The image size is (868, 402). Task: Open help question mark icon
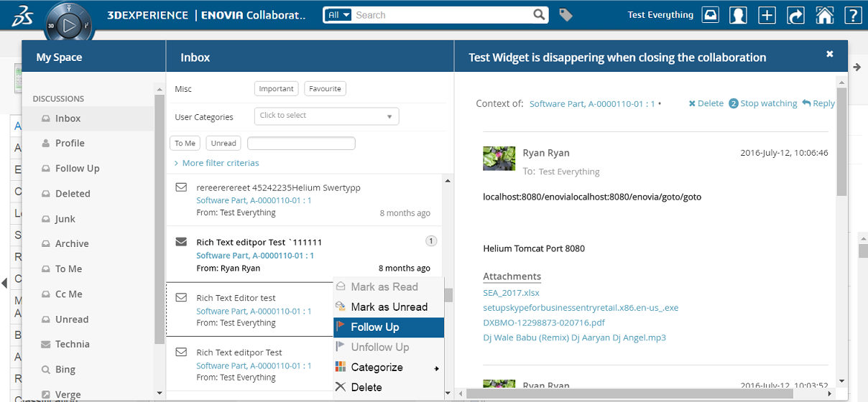pyautogui.click(x=852, y=15)
